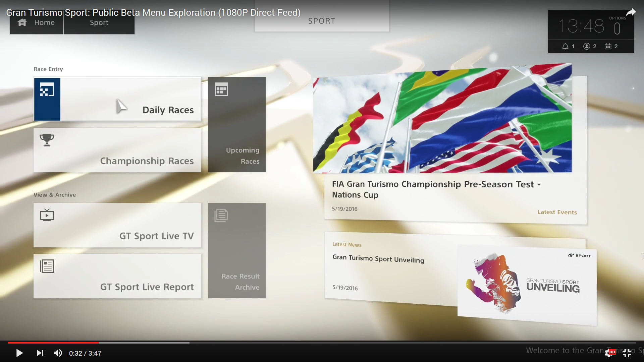Click the trophy icon on Championship Races
The height and width of the screenshot is (362, 644).
tap(47, 140)
